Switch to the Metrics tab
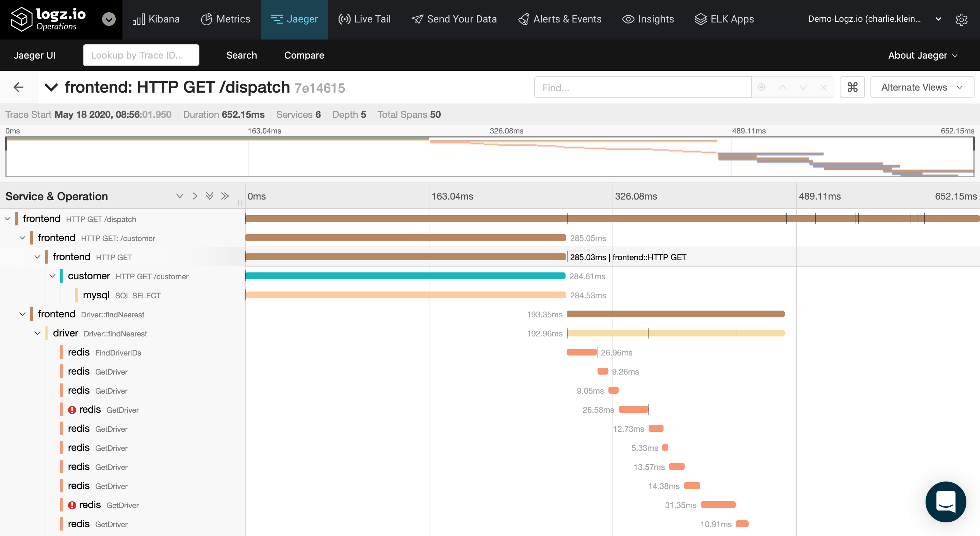This screenshot has height=536, width=980. 225,19
